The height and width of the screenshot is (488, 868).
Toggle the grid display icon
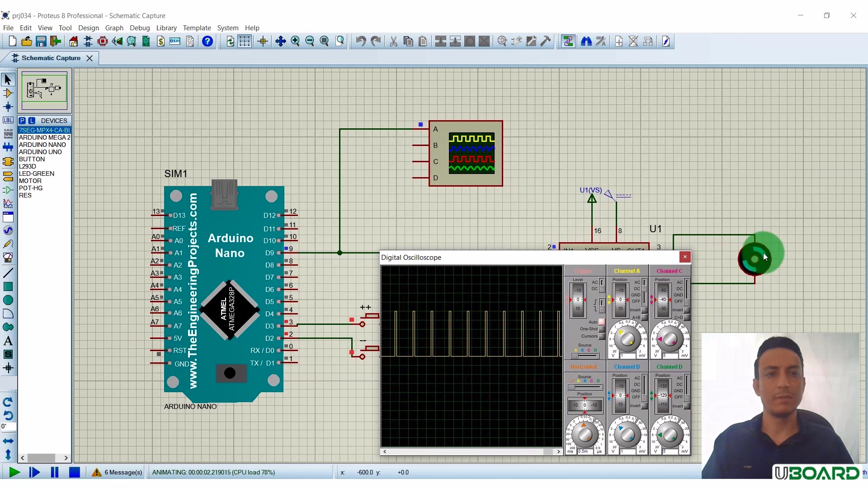[x=245, y=42]
